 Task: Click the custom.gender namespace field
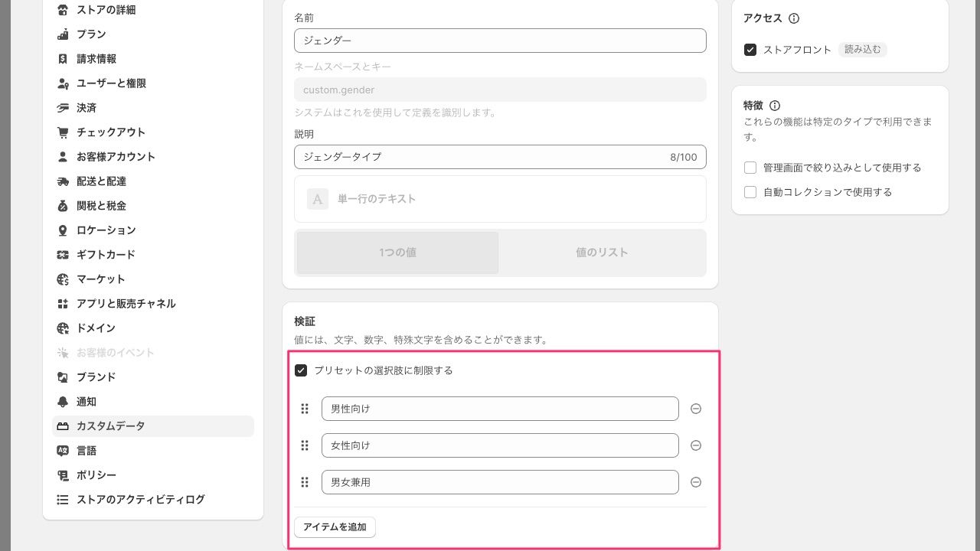click(x=500, y=90)
